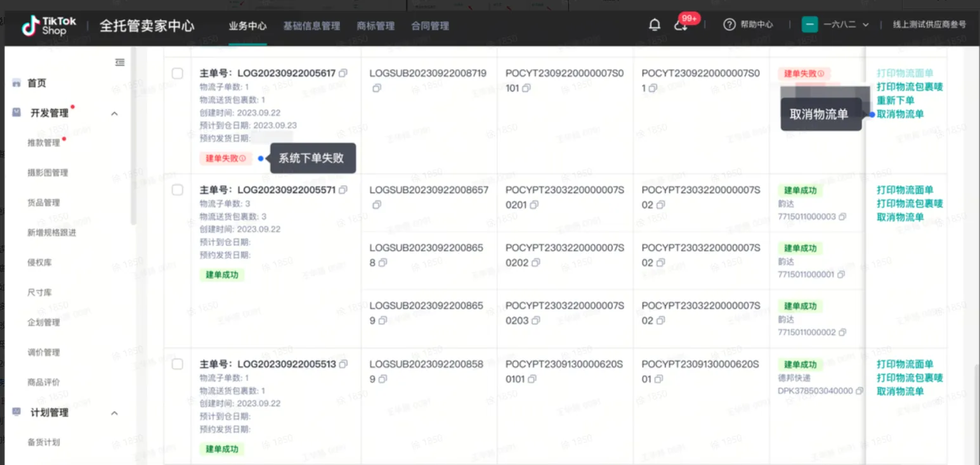This screenshot has width=980, height=465.
Task: Click 打印物流面单 for order LOG20230922005571
Action: tap(905, 190)
